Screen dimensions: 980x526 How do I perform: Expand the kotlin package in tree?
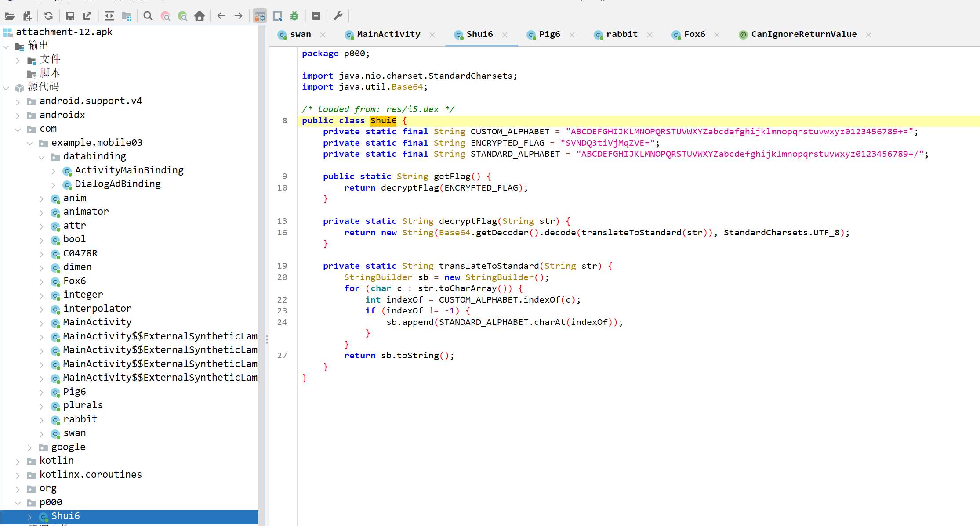click(x=18, y=461)
